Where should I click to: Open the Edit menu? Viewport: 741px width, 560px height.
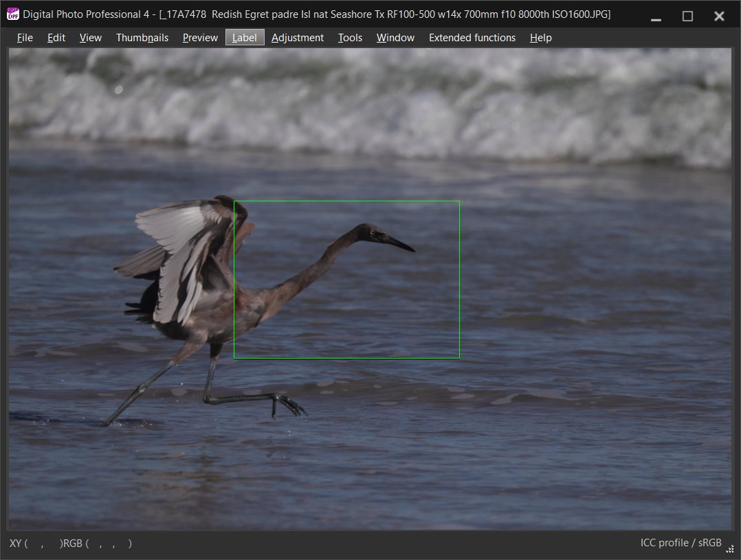click(x=56, y=38)
